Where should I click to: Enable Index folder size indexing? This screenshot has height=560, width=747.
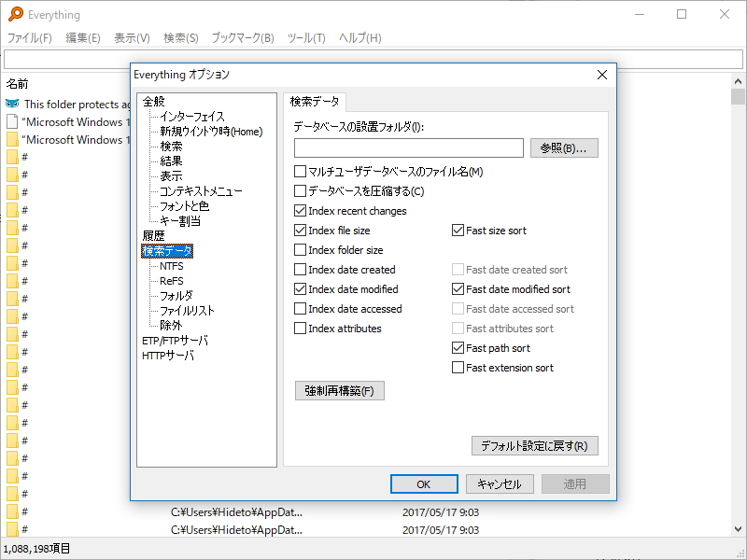pyautogui.click(x=301, y=250)
